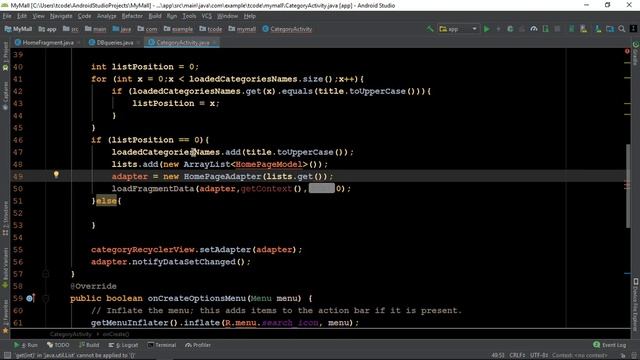Open the Build menu
Screen dimensions: 640x360
[x=155, y=16]
